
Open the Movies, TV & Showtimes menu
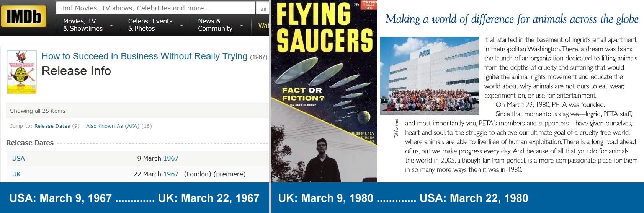point(83,25)
